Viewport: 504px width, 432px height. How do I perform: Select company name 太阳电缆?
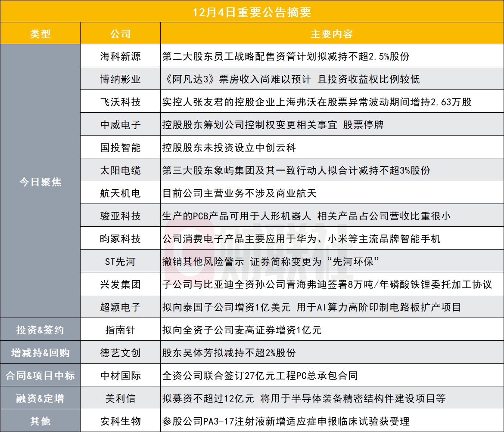(120, 170)
